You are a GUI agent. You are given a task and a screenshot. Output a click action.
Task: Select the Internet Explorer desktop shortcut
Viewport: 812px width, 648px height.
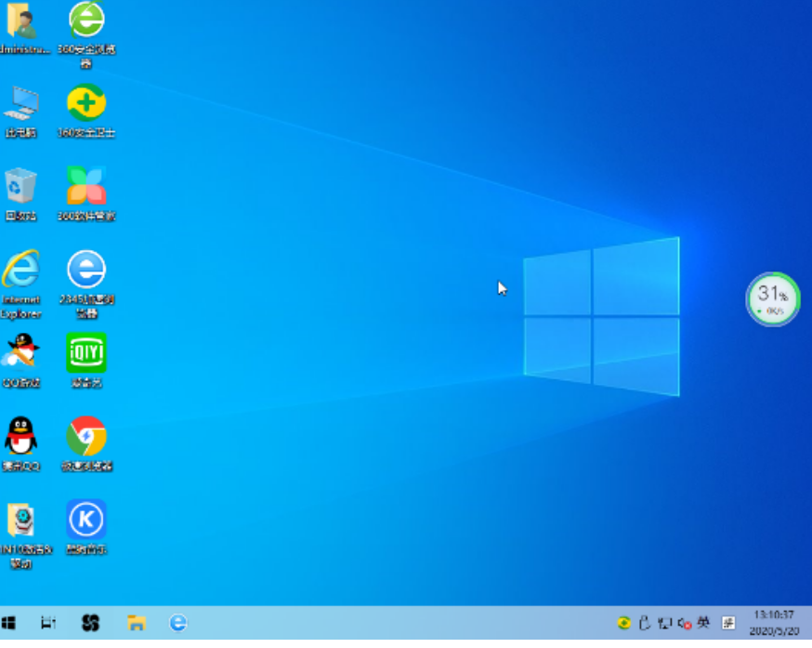pyautogui.click(x=20, y=270)
